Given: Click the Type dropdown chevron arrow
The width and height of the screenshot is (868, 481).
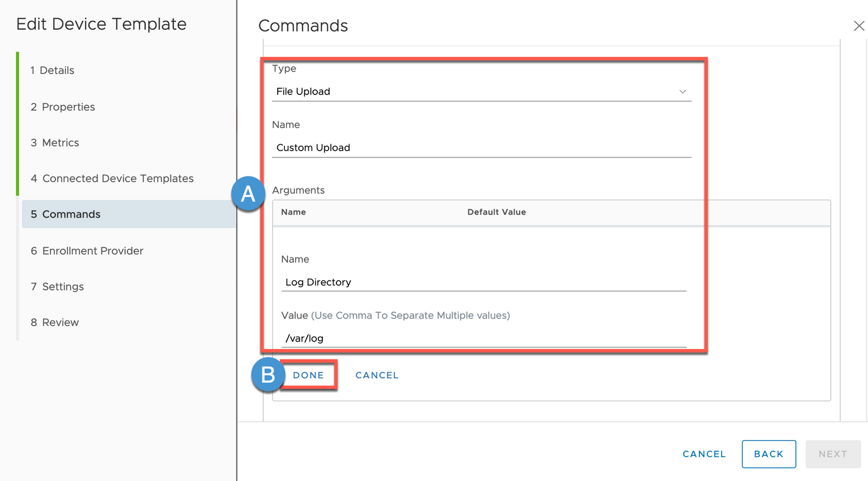Looking at the screenshot, I should (x=682, y=92).
